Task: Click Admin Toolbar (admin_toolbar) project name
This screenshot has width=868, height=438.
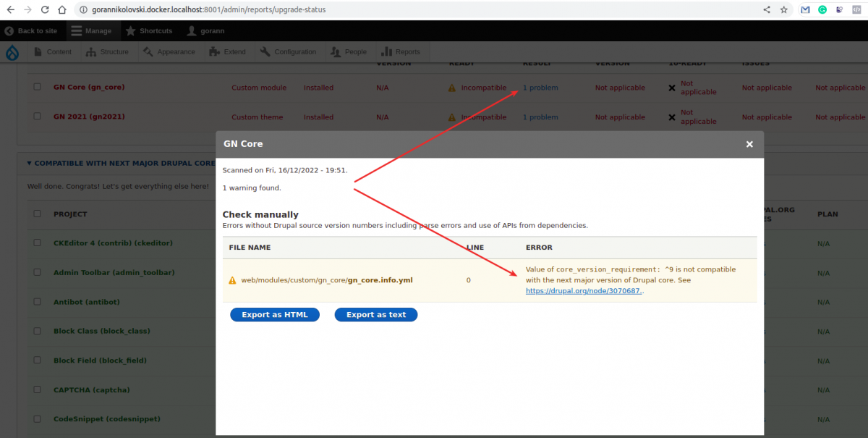Action: click(114, 272)
